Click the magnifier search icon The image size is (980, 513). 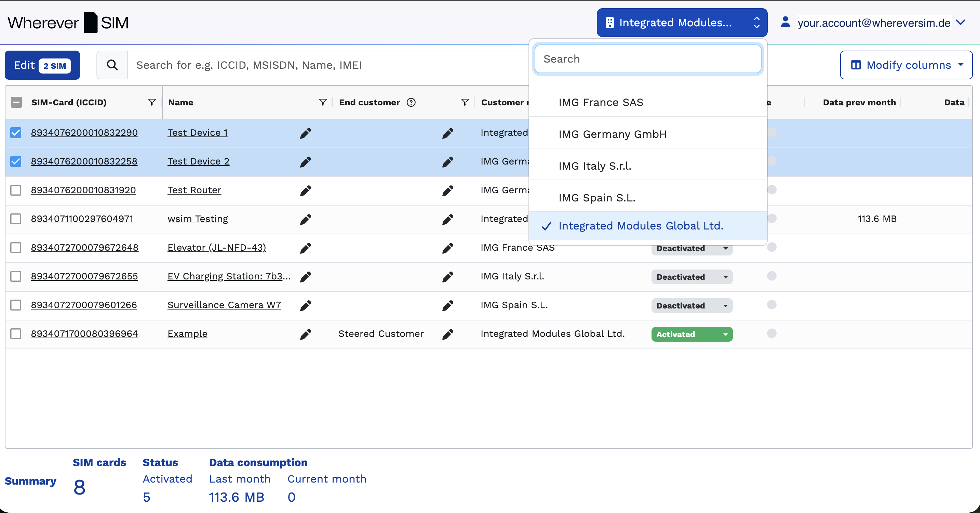click(x=112, y=65)
